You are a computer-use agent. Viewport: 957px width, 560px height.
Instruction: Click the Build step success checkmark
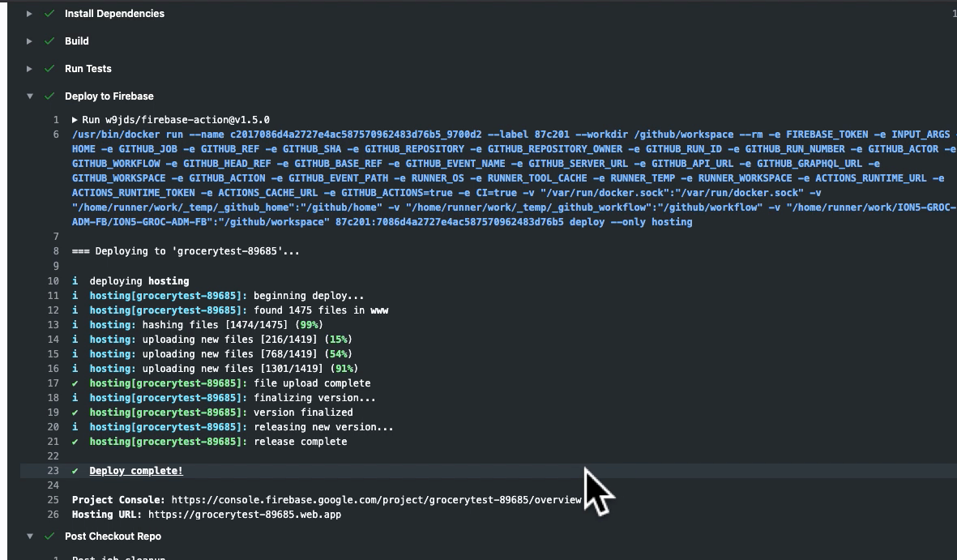49,41
